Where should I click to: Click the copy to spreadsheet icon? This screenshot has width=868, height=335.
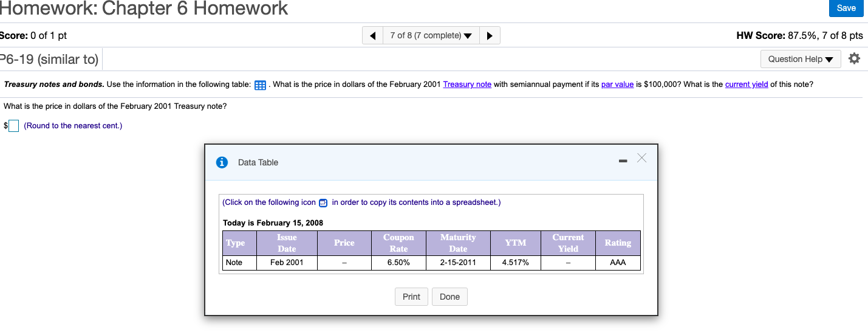[x=323, y=202]
